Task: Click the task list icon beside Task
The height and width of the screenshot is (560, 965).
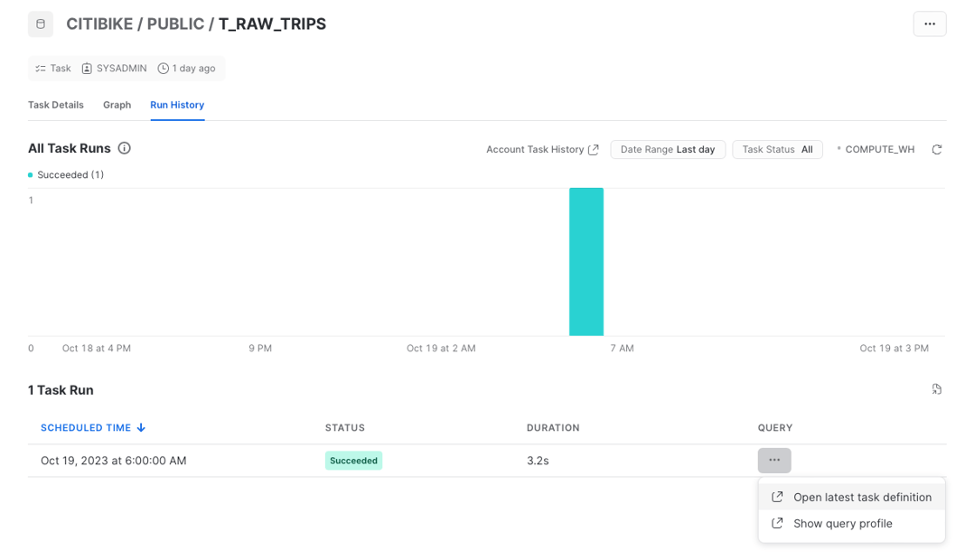Action: click(x=41, y=69)
